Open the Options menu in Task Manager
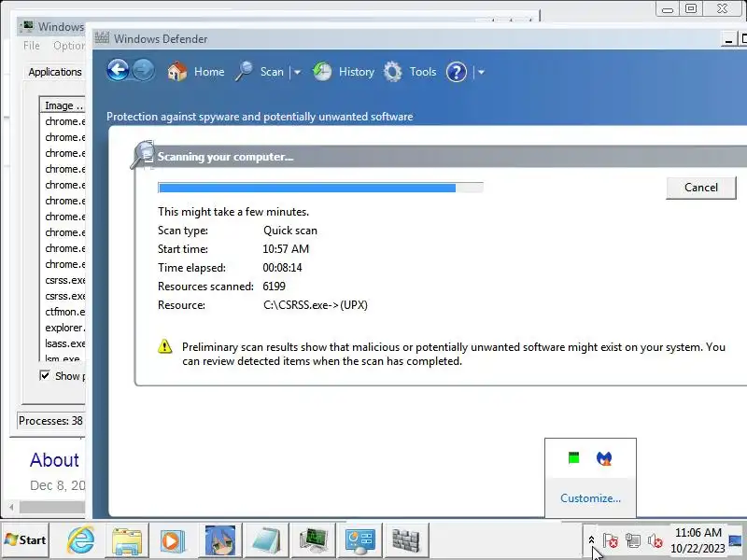Viewport: 747px width, 560px height. (x=68, y=46)
